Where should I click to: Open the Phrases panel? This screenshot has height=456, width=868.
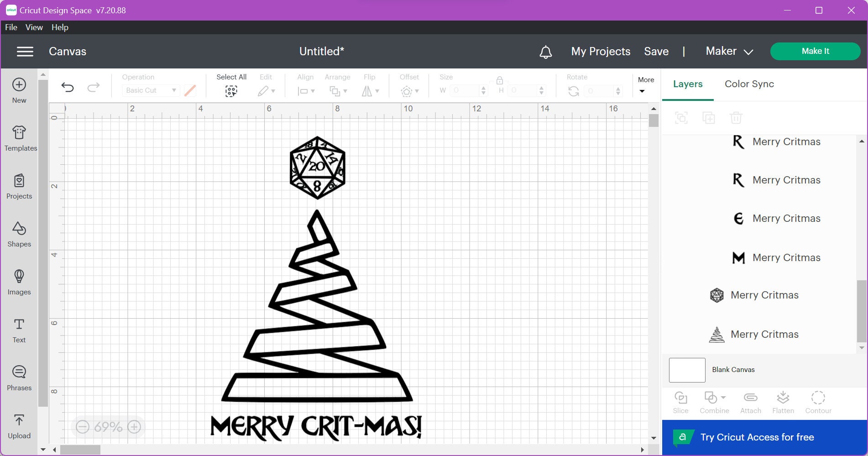[x=19, y=378]
